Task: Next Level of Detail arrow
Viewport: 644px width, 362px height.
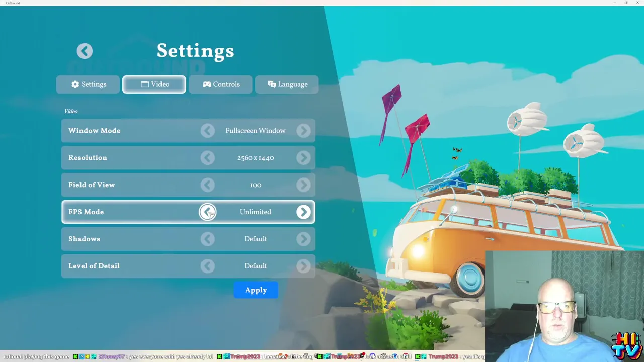Action: [303, 266]
